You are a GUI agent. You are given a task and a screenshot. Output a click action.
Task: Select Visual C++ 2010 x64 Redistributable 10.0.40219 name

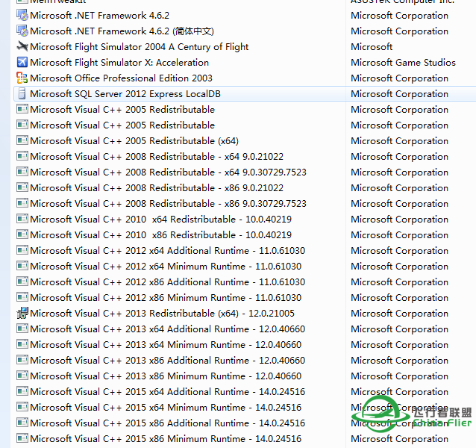(161, 220)
